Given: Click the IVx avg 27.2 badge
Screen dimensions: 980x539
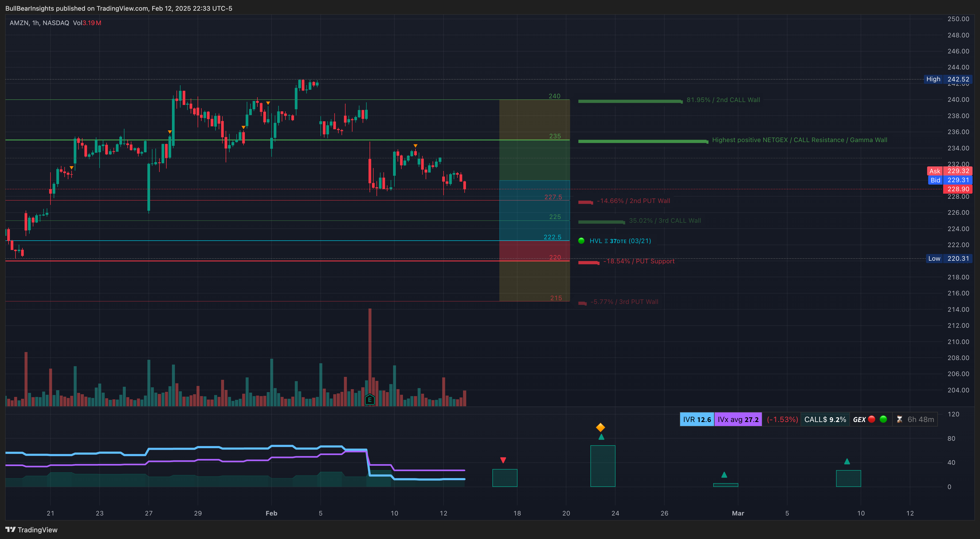Looking at the screenshot, I should (738, 420).
